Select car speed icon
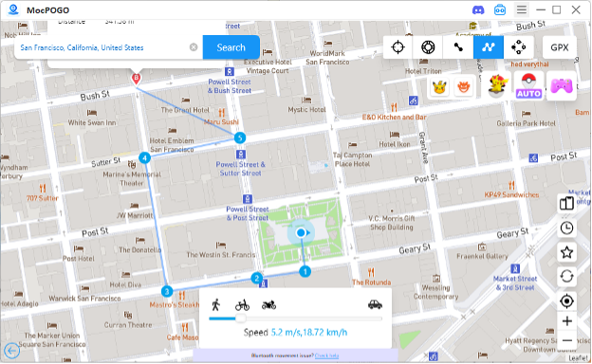Screen dimensions: 592x364 [375, 304]
